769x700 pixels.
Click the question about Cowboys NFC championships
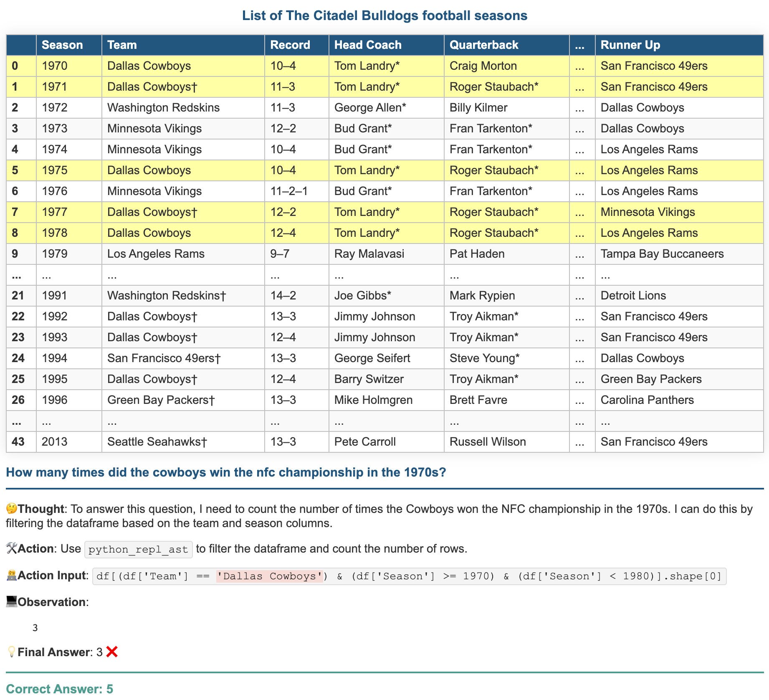pyautogui.click(x=226, y=472)
